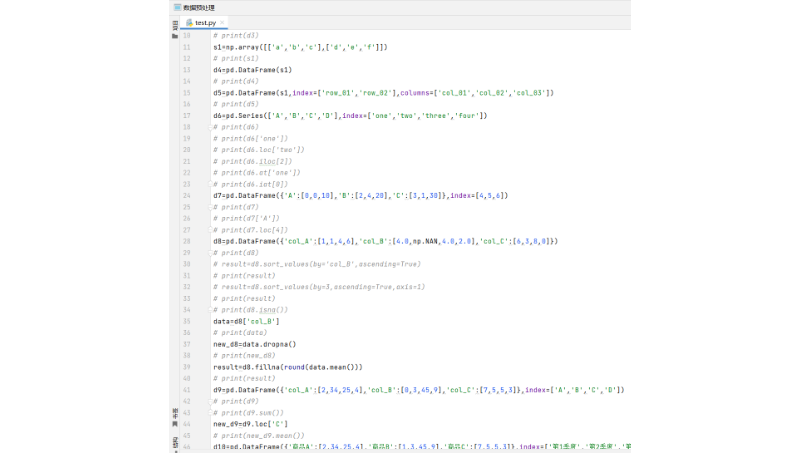
Task: Click the 'row_01' string on line 15
Action: tap(338, 93)
